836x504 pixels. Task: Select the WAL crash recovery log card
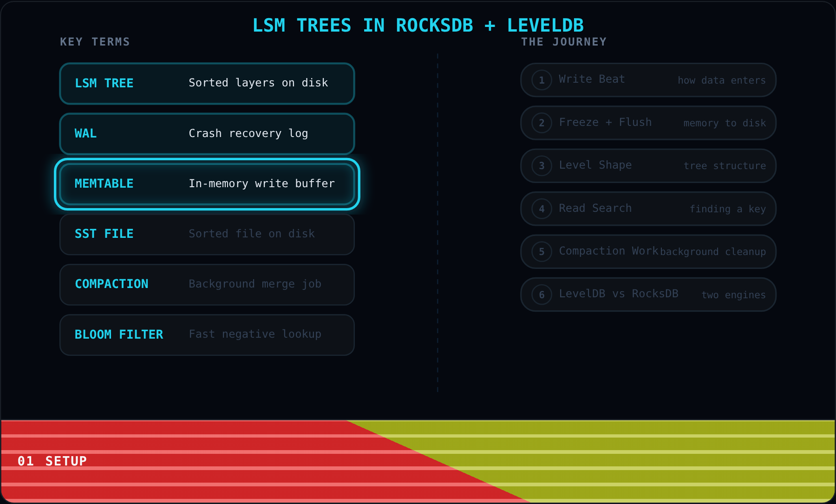coord(207,134)
